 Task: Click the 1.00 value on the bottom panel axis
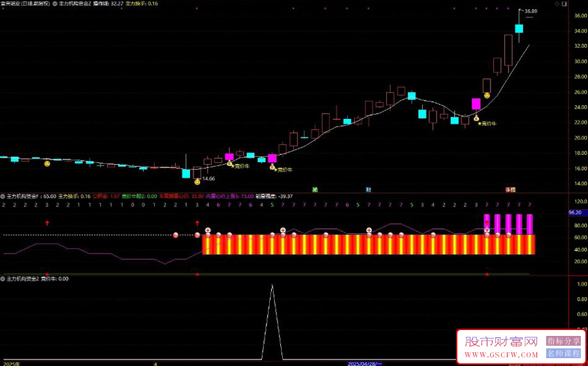coord(581,284)
